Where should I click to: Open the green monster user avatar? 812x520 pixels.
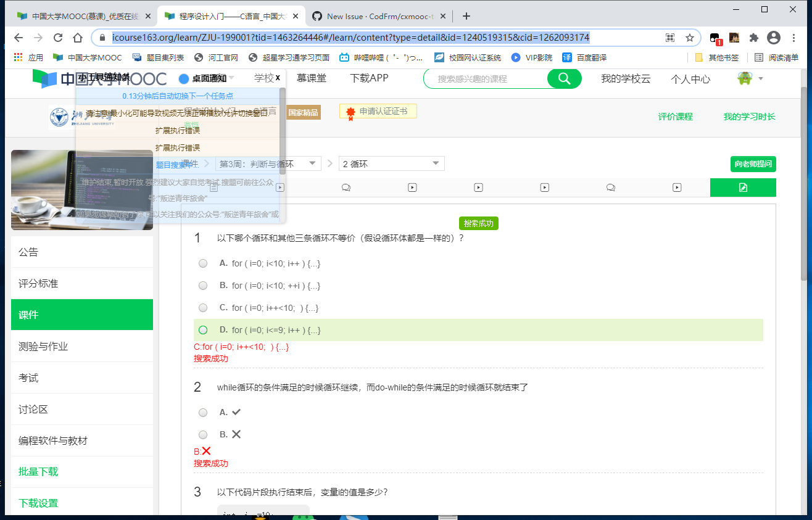coord(745,78)
